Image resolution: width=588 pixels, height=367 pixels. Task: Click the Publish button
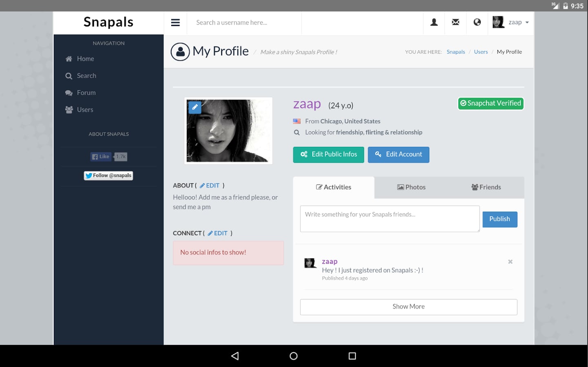click(x=500, y=219)
